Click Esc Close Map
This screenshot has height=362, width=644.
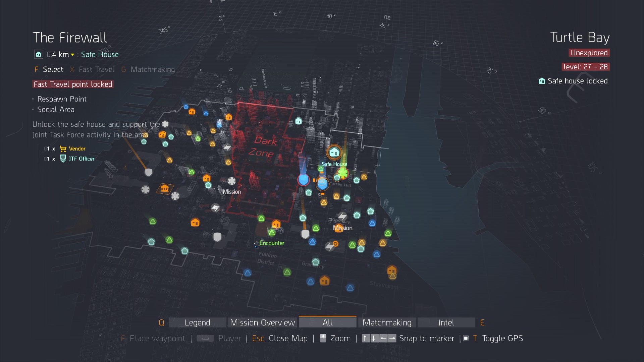(x=280, y=338)
